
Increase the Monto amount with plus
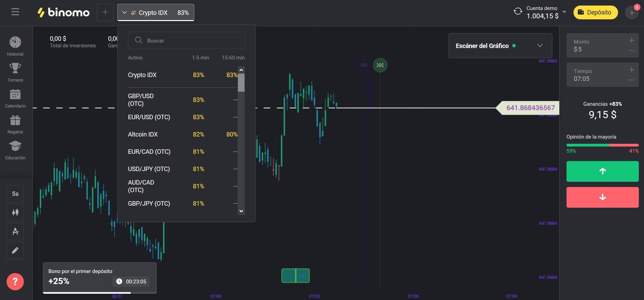(x=631, y=40)
